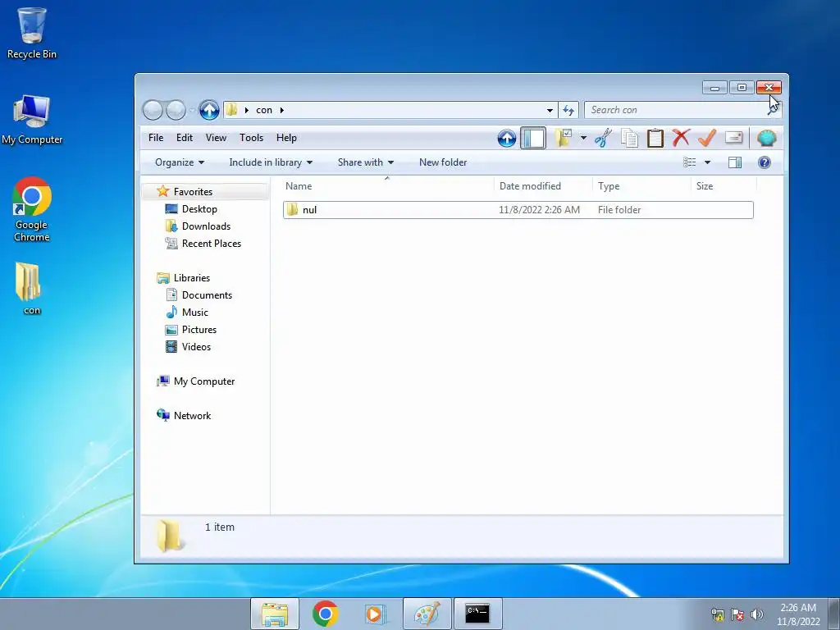Sort by the Size column header
Image resolution: width=840 pixels, height=630 pixels.
(x=724, y=186)
